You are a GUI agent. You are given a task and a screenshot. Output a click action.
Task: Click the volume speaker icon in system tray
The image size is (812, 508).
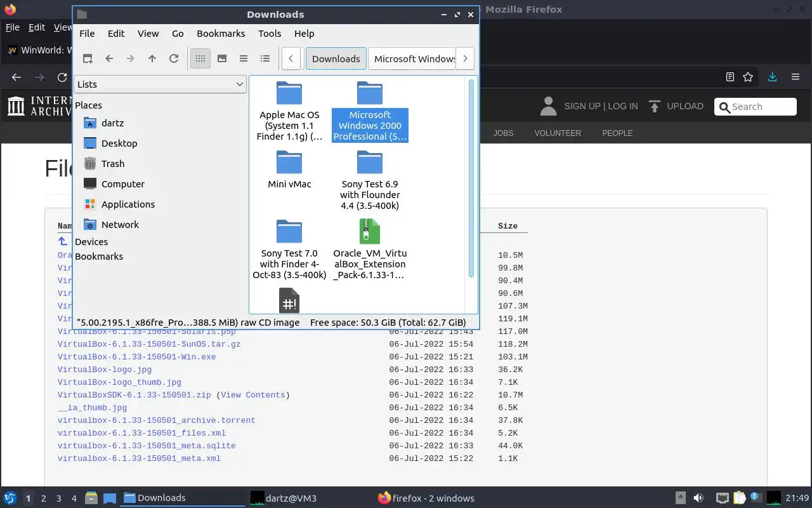[698, 498]
